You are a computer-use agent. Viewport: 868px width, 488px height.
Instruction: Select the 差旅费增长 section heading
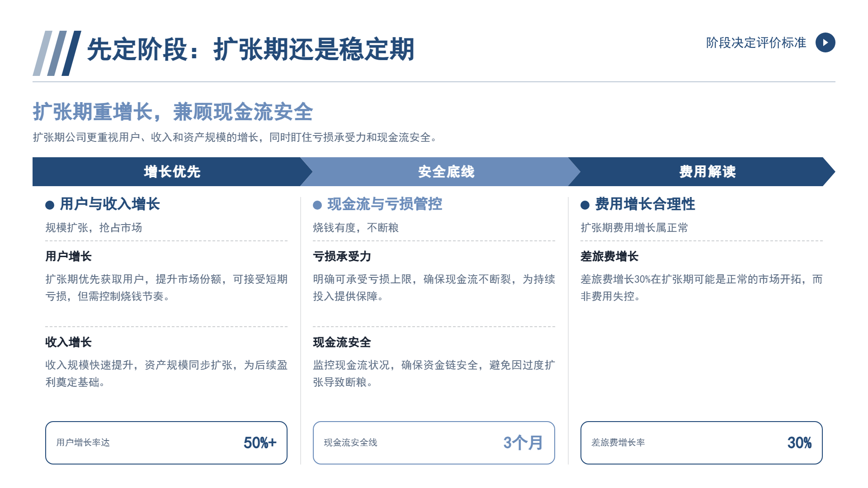click(609, 256)
